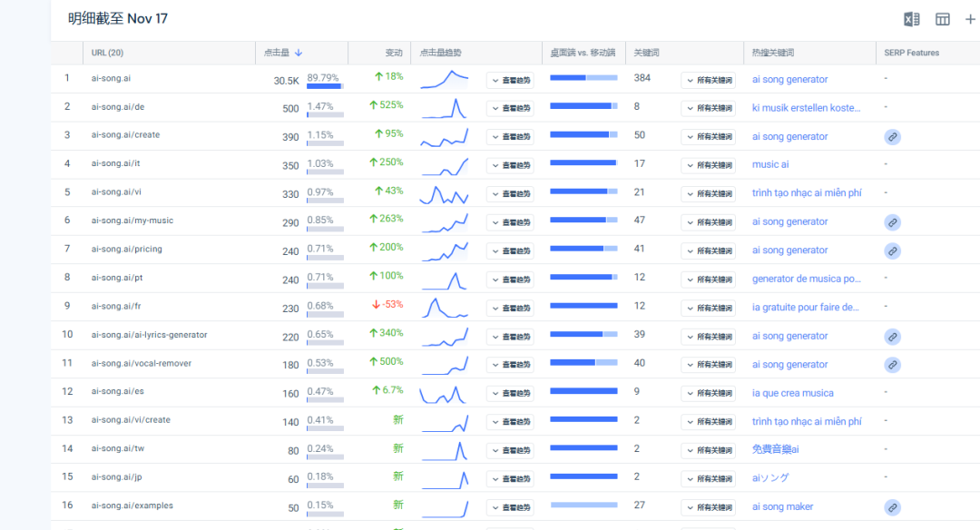The image size is (980, 530).
Task: Click trend sparkline for ai-song.ai/fr
Action: 445,308
